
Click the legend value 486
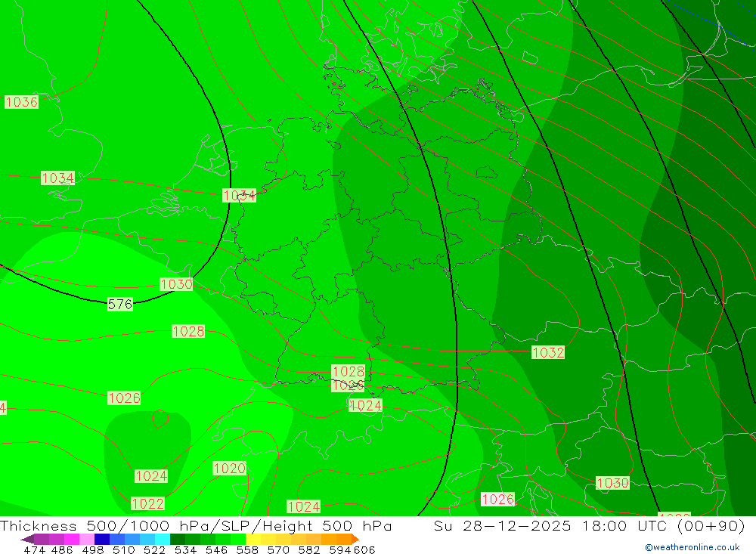tap(62, 549)
